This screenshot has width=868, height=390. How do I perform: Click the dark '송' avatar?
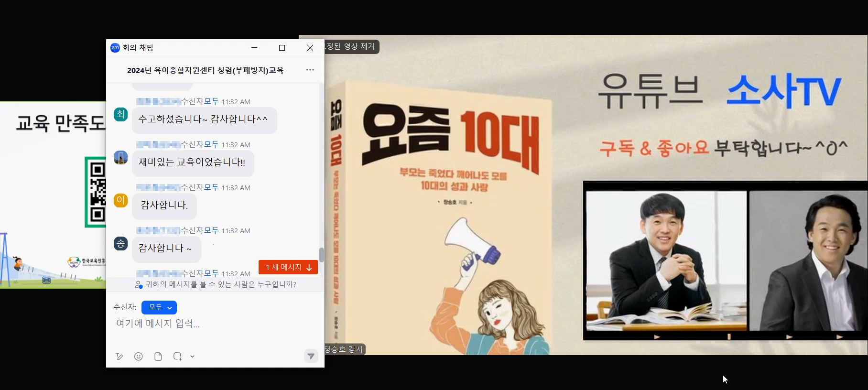click(x=120, y=243)
